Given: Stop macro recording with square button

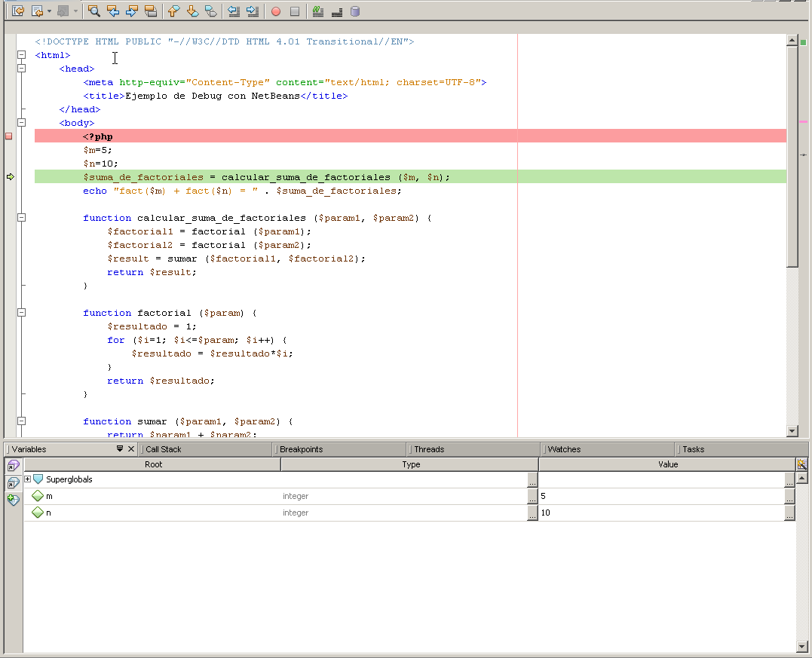Looking at the screenshot, I should point(295,11).
